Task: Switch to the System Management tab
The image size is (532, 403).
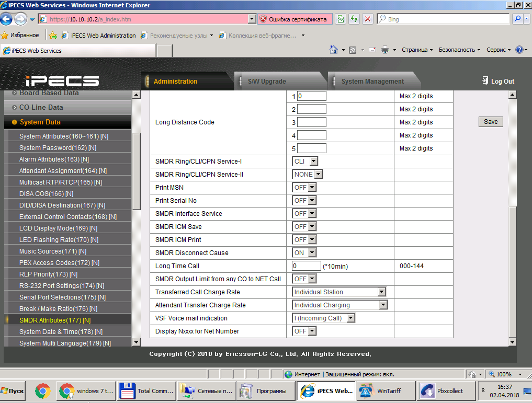Action: click(372, 82)
